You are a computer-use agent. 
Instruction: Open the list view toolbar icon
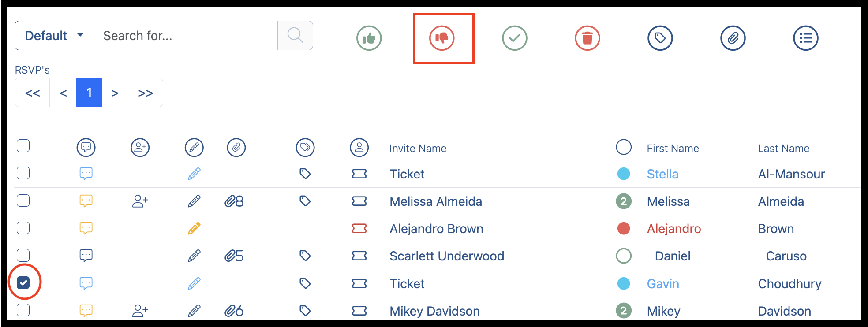[805, 38]
